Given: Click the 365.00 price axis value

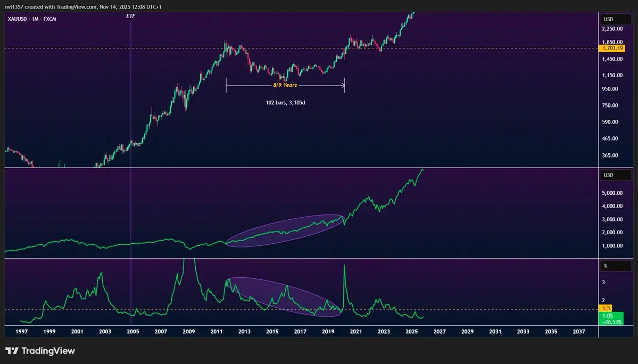Looking at the screenshot, I should [x=610, y=155].
